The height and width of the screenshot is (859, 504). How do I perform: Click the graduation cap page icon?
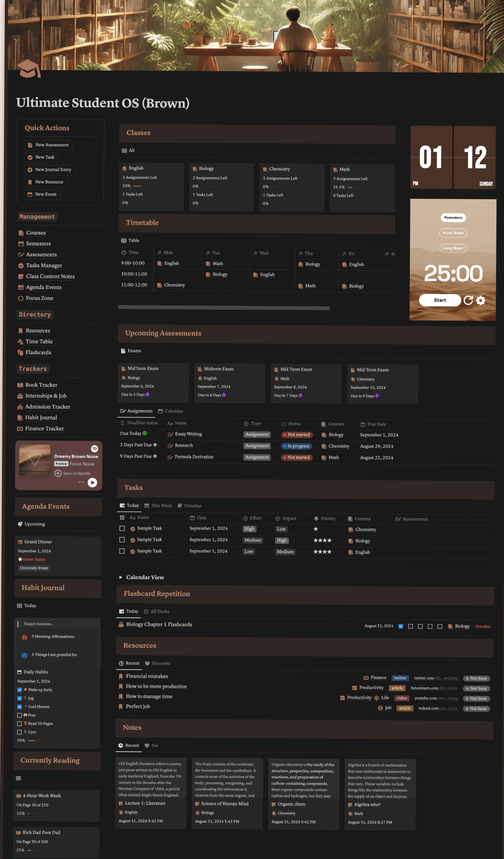[x=29, y=68]
